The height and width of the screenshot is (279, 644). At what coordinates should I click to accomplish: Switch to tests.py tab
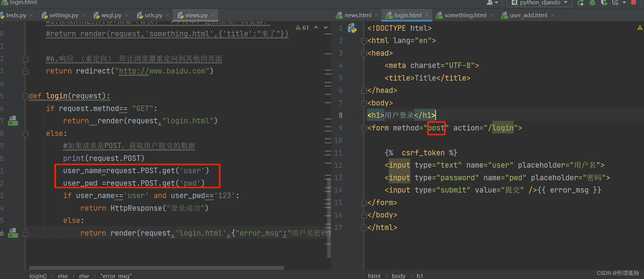[x=16, y=15]
